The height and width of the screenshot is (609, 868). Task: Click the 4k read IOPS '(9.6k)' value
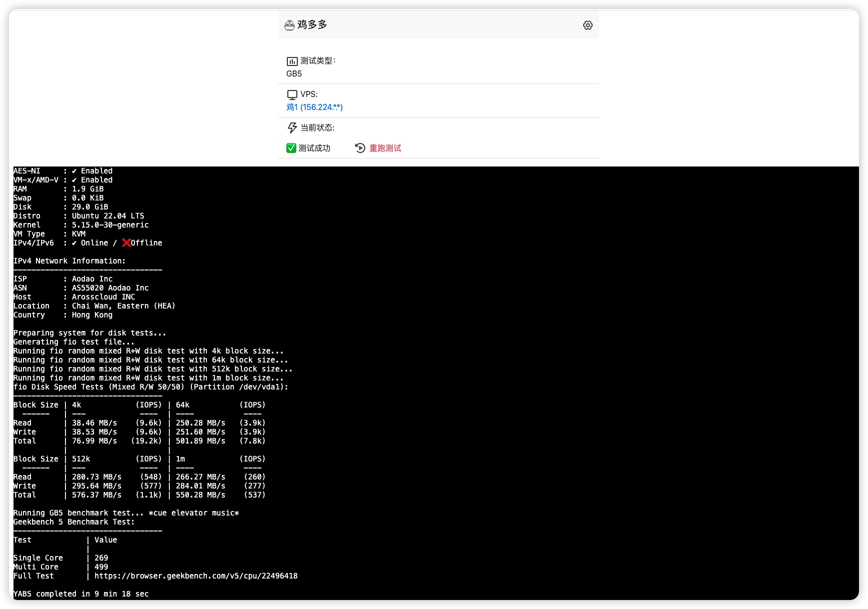coord(148,423)
